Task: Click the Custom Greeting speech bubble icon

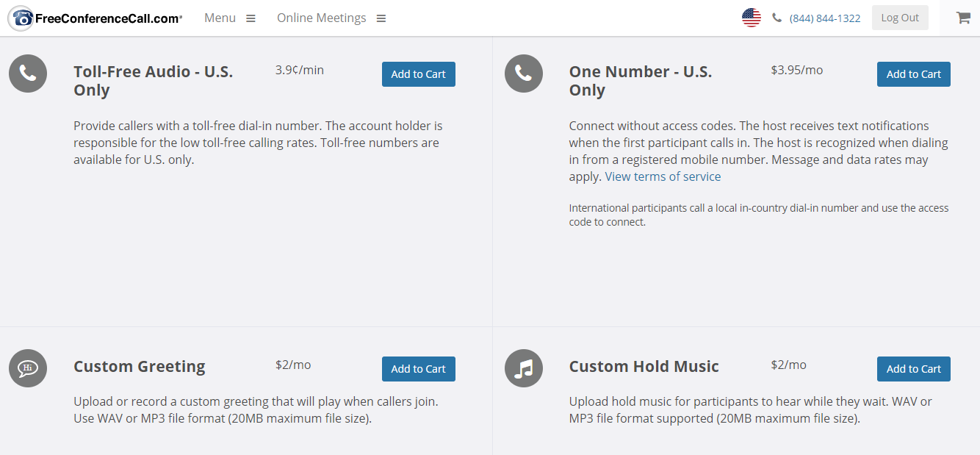Action: pyautogui.click(x=28, y=368)
